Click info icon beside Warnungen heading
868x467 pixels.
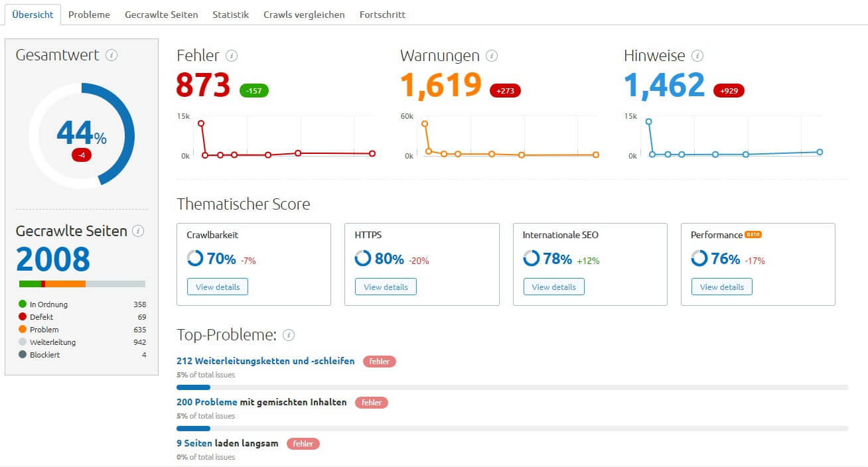492,56
